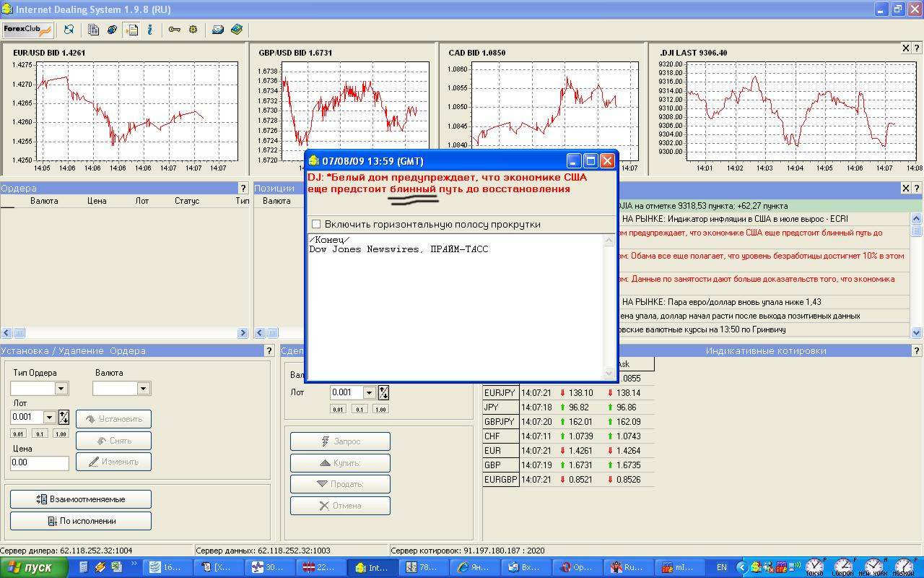
Task: Expand the Лот dropdown in deal panel
Action: click(369, 392)
